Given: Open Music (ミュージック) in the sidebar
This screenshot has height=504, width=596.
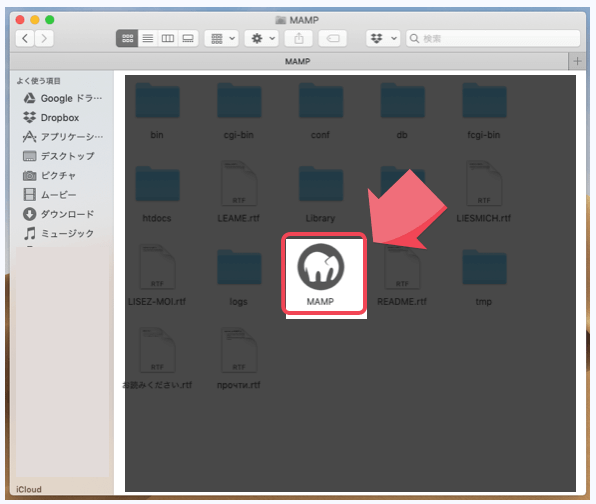Looking at the screenshot, I should point(59,233).
